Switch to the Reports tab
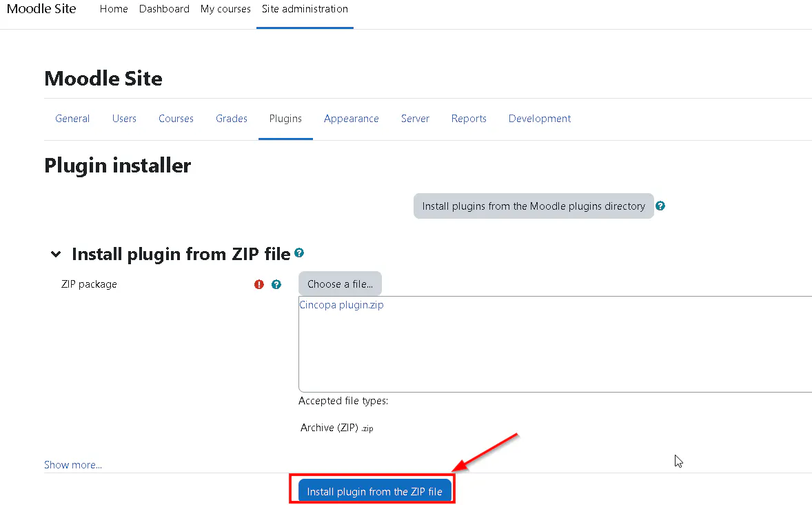 point(469,119)
